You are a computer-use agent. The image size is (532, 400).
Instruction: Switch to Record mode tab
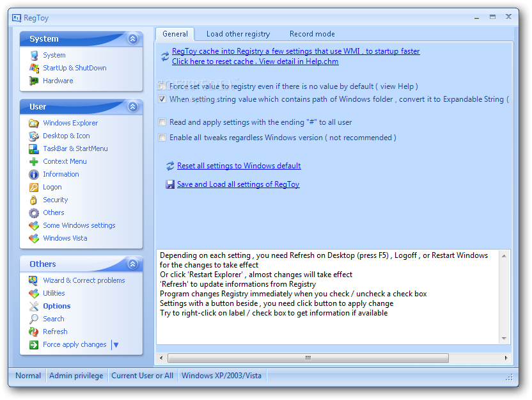click(312, 34)
